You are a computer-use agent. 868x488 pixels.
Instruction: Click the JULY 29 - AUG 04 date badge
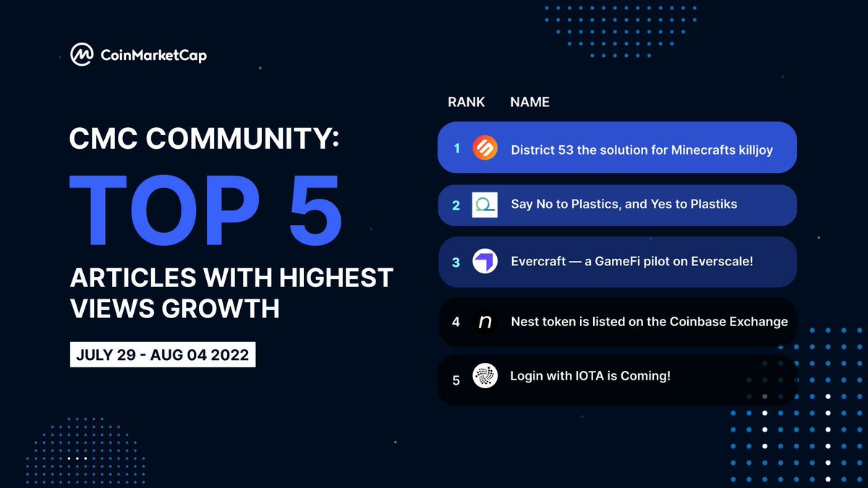tap(162, 354)
